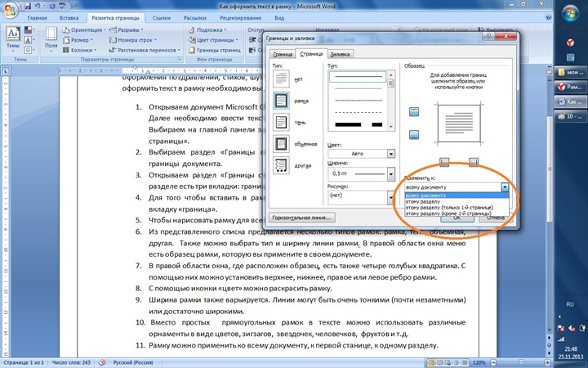
Task: Open Колонки columns menu
Action: coord(79,50)
